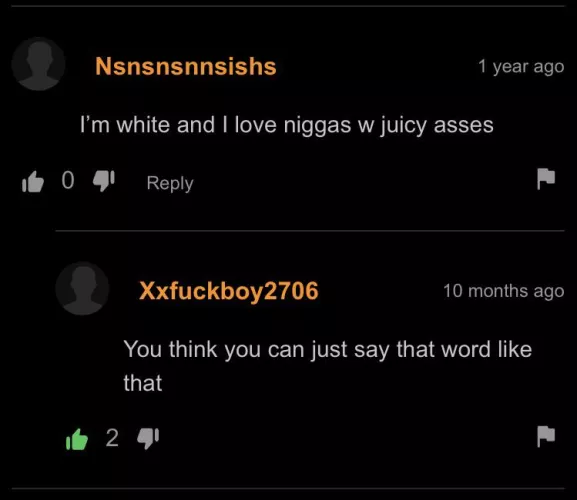The height and width of the screenshot is (500, 577).
Task: Click the "1 year ago" timestamp
Action: 521,67
